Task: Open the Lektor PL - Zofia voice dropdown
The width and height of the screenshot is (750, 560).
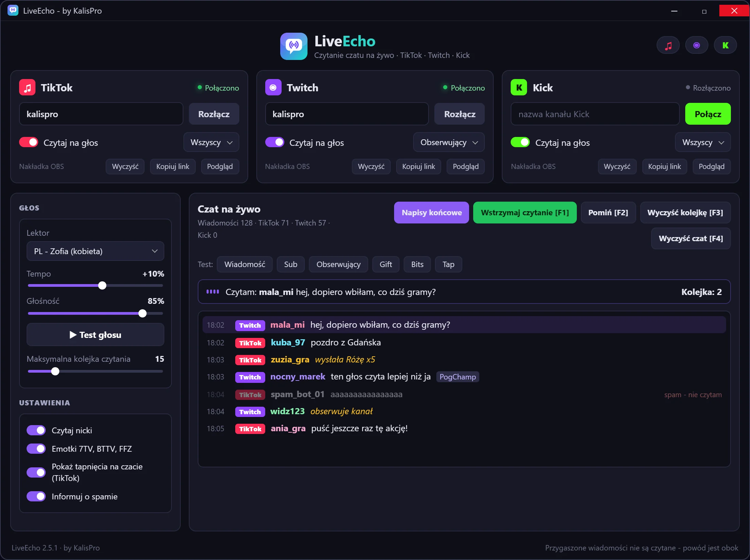Action: tap(95, 251)
